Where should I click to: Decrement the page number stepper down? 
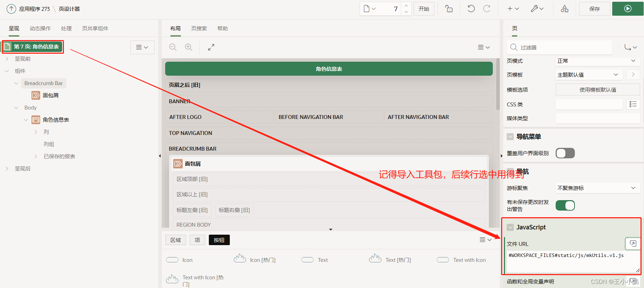[x=406, y=12]
